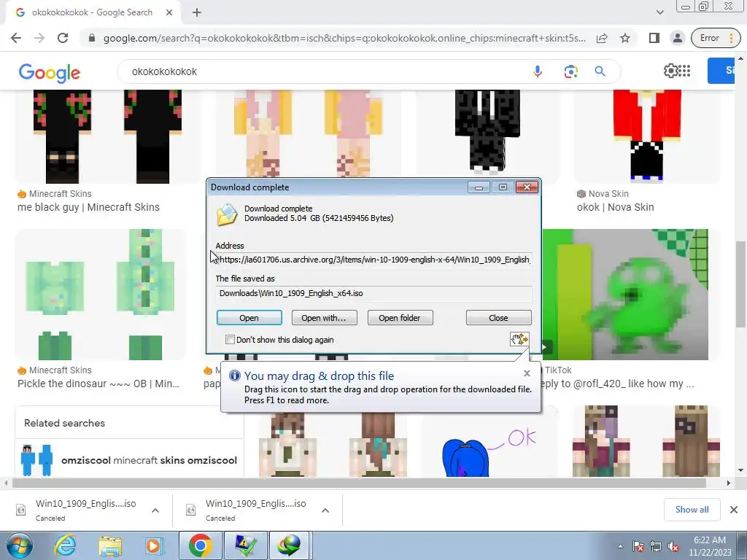
Task: Toggle the Chrome side panel icon
Action: point(654,38)
